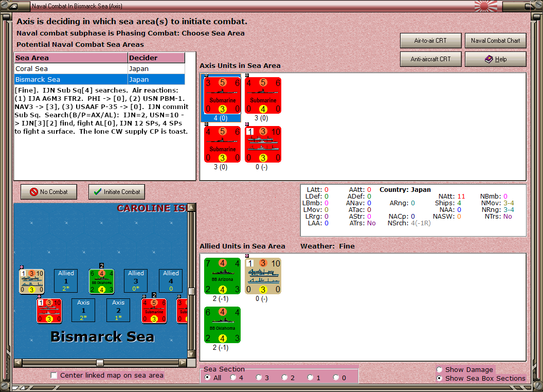Click the Axis 2 sea box on the map
Screen dimensions: 543x392
click(118, 310)
